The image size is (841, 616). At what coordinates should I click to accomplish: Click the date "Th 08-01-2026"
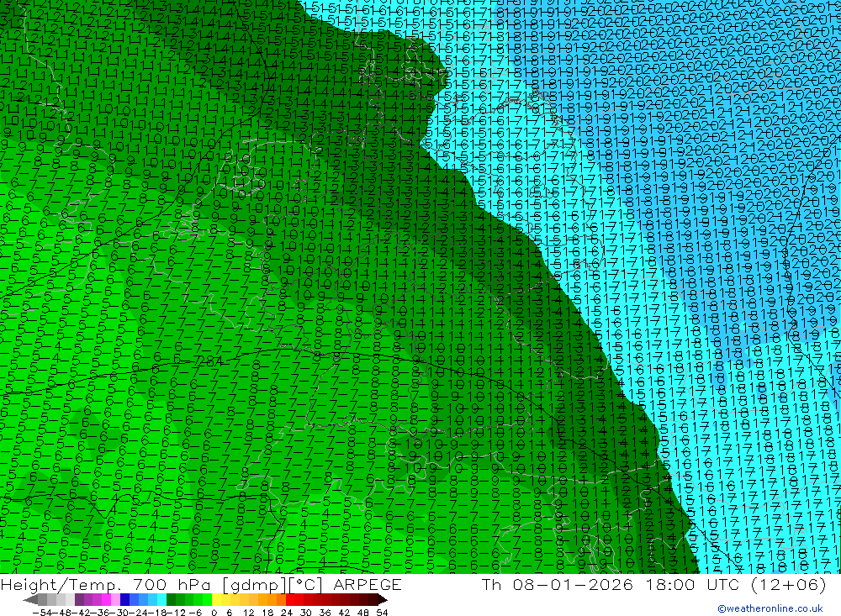click(x=558, y=584)
